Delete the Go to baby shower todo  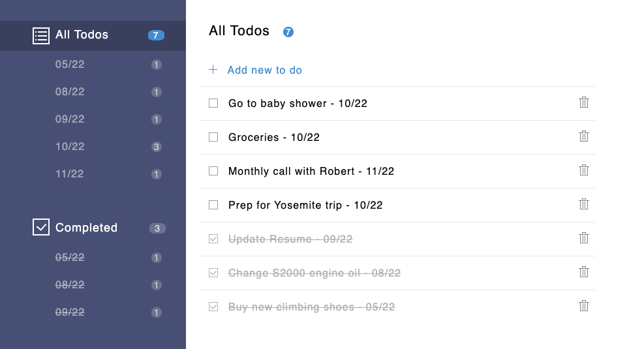(x=583, y=102)
